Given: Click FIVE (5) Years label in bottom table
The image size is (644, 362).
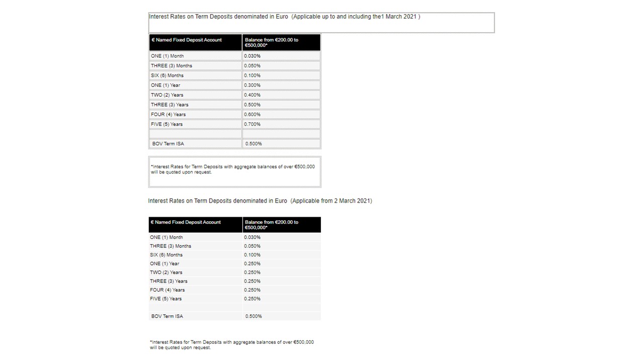Looking at the screenshot, I should 166,299.
